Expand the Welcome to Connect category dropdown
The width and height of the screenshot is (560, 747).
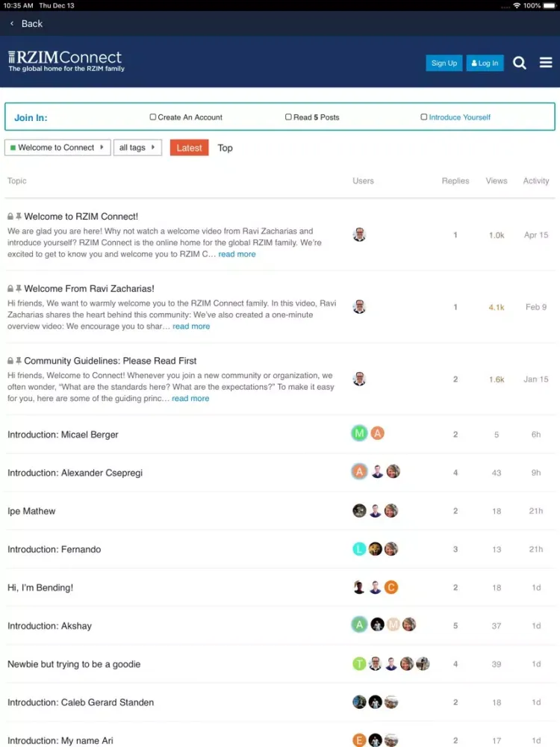click(x=57, y=148)
